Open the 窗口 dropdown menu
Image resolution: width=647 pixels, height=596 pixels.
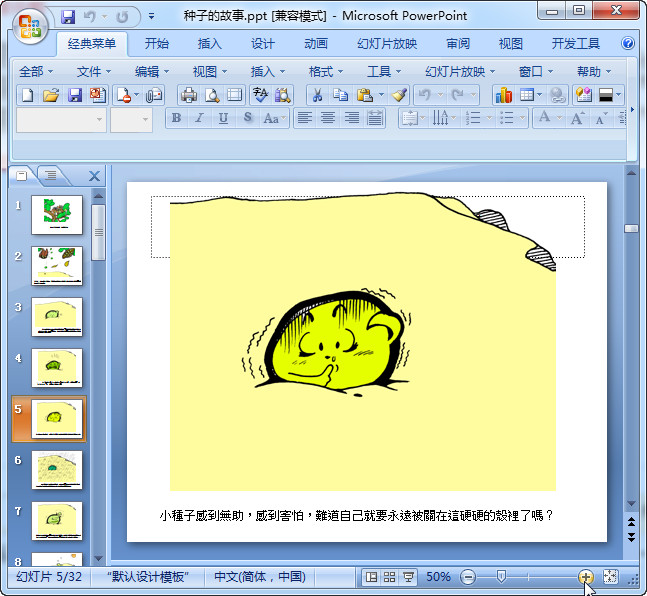pyautogui.click(x=536, y=71)
